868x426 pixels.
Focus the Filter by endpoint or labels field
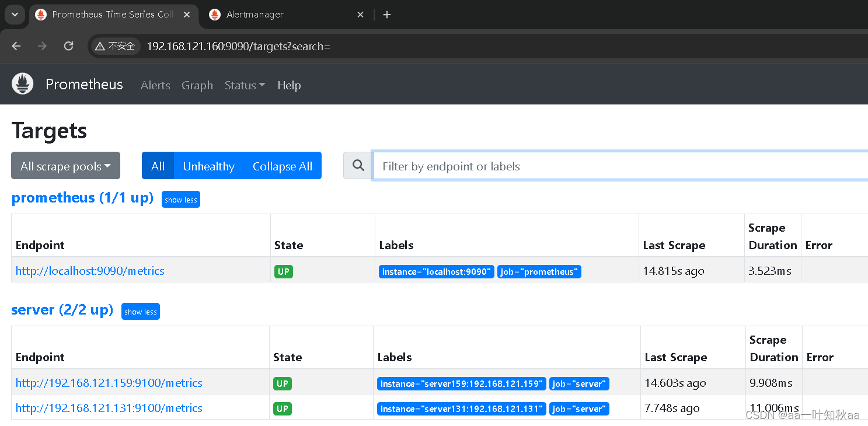(621, 166)
